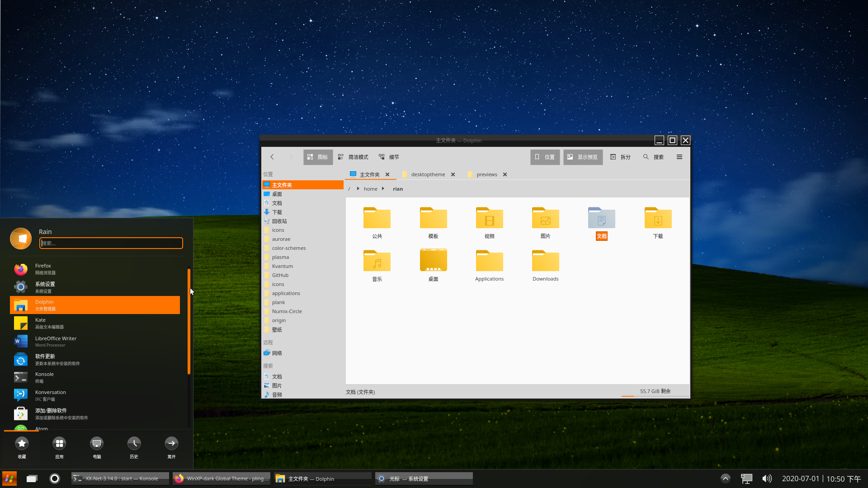The image size is (868, 488).
Task: Switch to Computer (电脑) tab in menu
Action: [97, 447]
